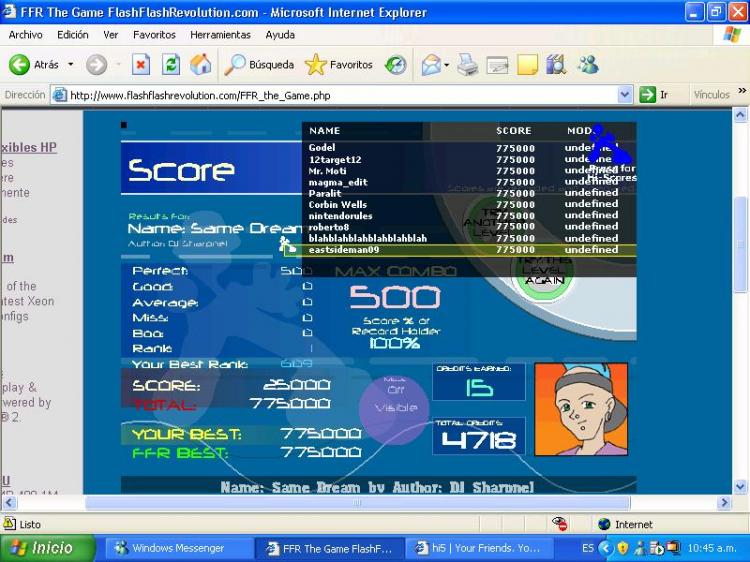Click the security shield tray icon
Screen dimensions: 750x562
click(622, 548)
